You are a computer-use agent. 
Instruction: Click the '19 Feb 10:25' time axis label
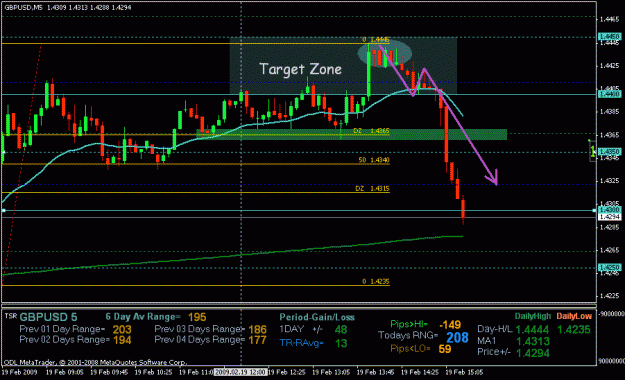click(153, 372)
